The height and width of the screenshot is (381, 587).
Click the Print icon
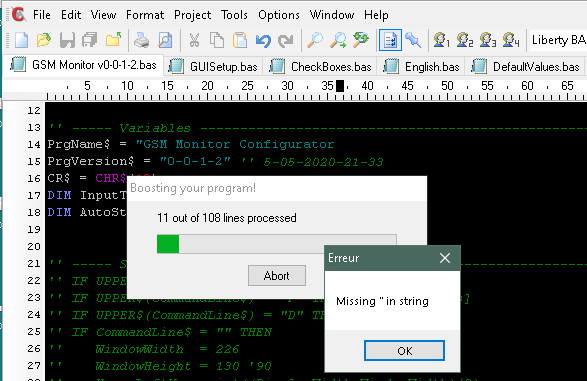point(142,40)
